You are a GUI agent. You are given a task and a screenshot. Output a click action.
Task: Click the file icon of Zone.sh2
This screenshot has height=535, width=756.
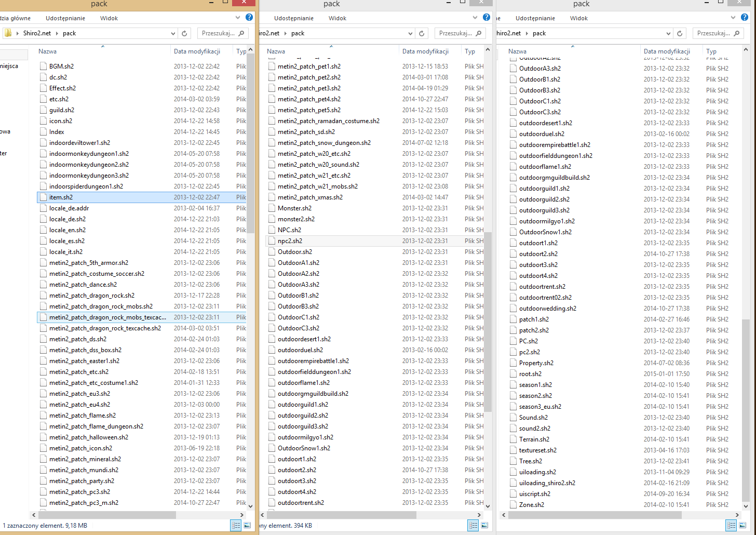pyautogui.click(x=514, y=505)
